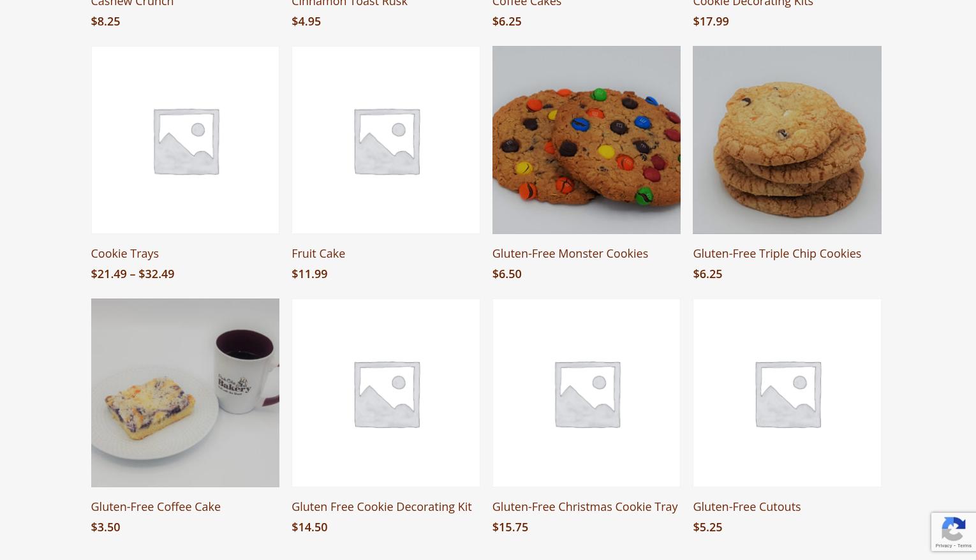The width and height of the screenshot is (976, 560).
Task: Click the $17.99 price of the Decorating Kits
Action: [711, 21]
